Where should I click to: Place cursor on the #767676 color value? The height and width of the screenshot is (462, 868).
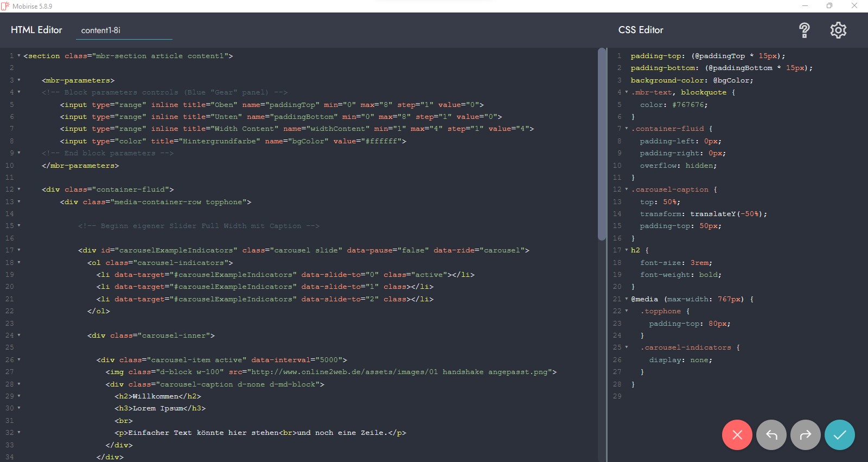690,105
